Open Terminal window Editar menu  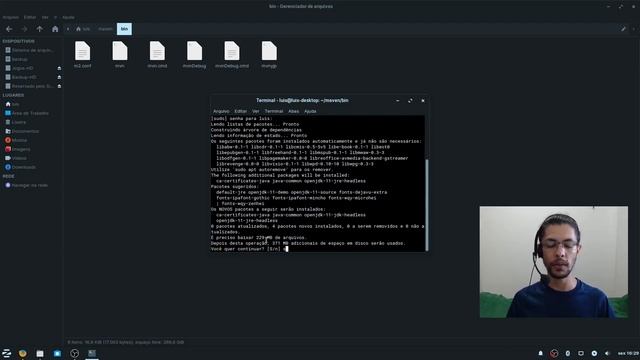coord(240,111)
